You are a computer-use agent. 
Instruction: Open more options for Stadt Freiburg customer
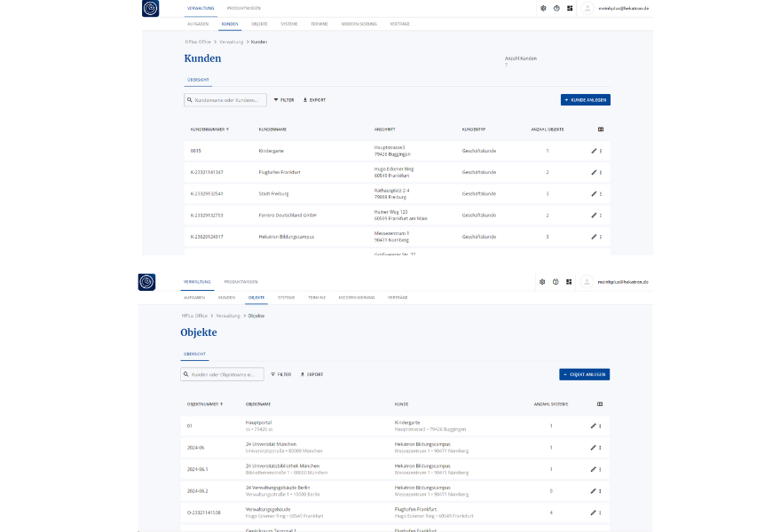pos(601,193)
